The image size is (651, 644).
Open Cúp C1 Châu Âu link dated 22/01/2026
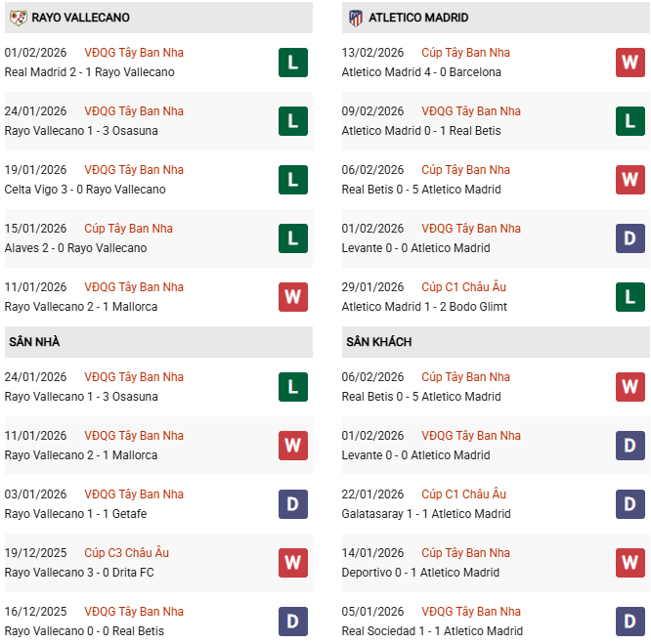(464, 494)
